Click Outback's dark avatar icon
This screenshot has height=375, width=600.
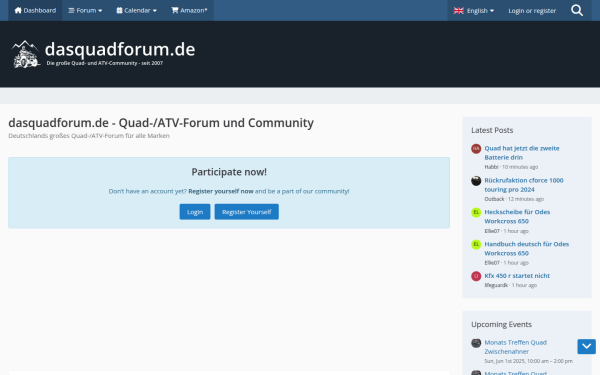[x=476, y=181]
